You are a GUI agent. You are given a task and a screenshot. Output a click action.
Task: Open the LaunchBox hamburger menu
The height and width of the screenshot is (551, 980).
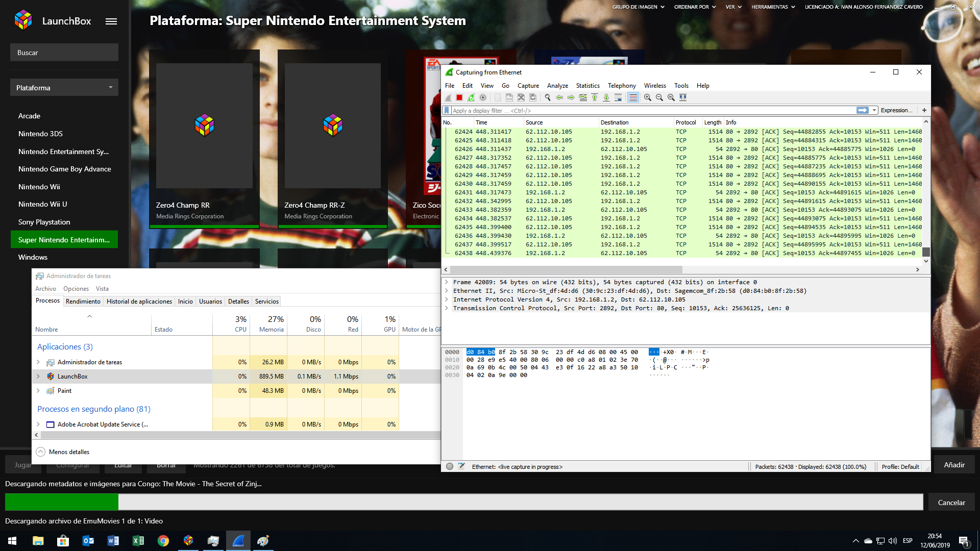click(111, 21)
